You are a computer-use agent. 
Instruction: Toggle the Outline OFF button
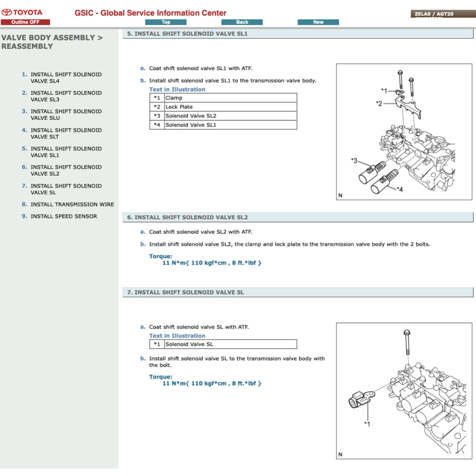pyautogui.click(x=25, y=22)
